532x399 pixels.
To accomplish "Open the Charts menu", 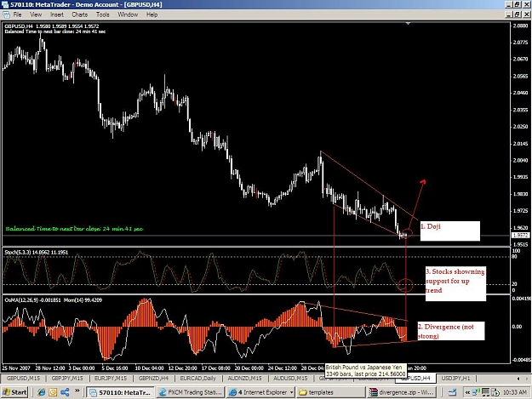I will pos(80,14).
